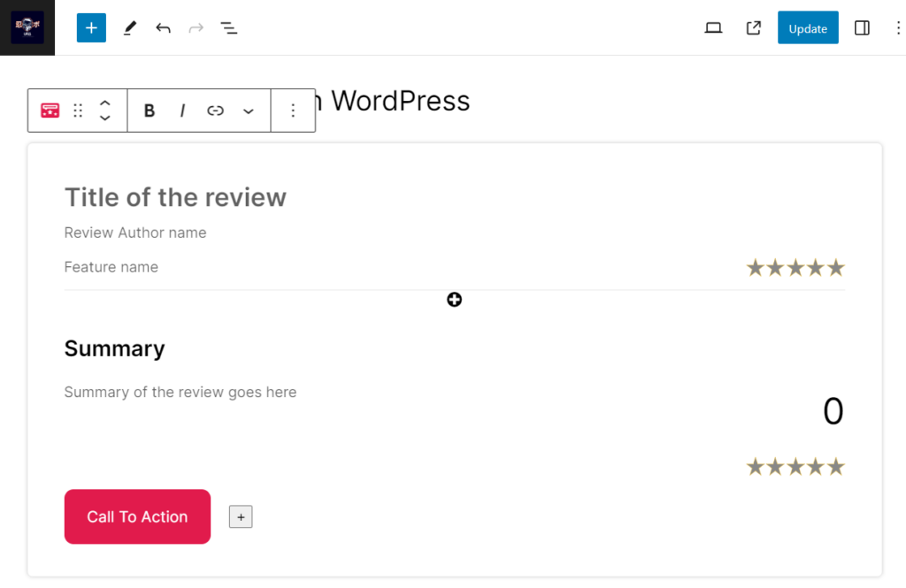Click the Summary heading

pyautogui.click(x=114, y=349)
